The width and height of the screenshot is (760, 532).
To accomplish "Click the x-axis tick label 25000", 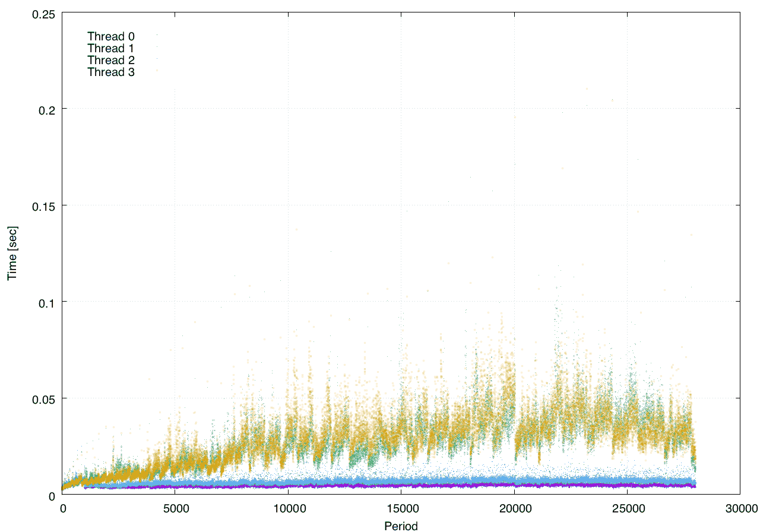I will coord(628,508).
